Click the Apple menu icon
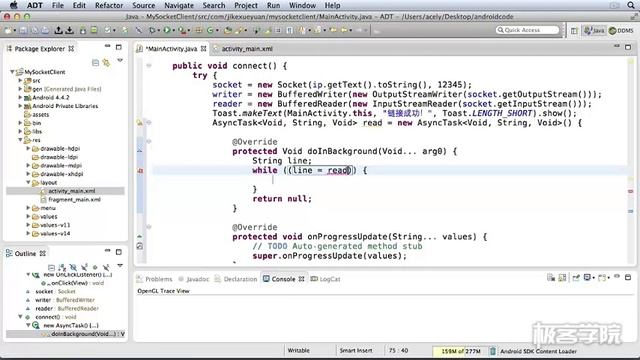The width and height of the screenshot is (640, 360). 13,5
